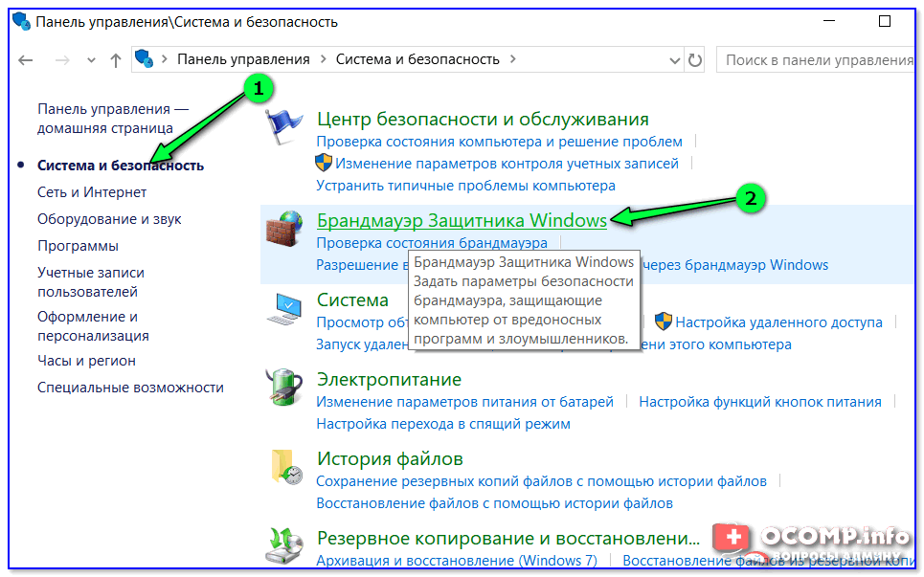Click the shield icon beside Настройка удаленного доступа
The width and height of the screenshot is (924, 577).
pyautogui.click(x=664, y=322)
